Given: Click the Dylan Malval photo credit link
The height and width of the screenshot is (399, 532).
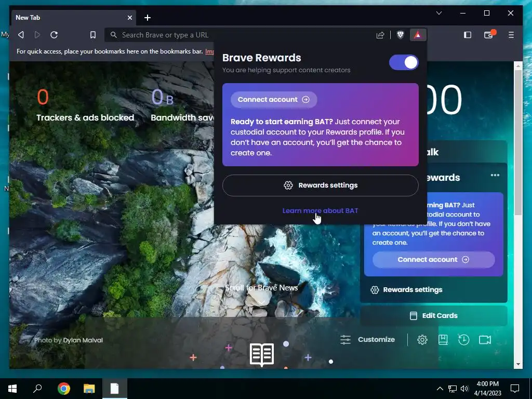Looking at the screenshot, I should (83, 340).
